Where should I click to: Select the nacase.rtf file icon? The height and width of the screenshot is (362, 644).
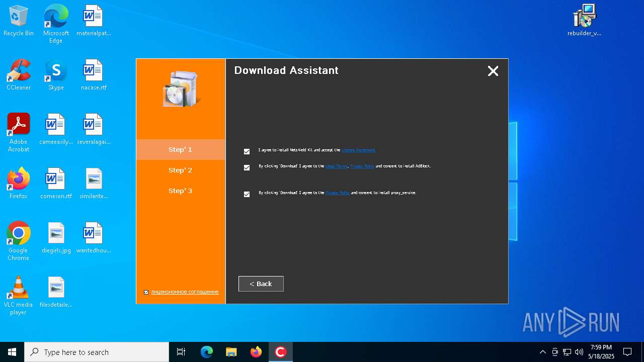[x=94, y=75]
